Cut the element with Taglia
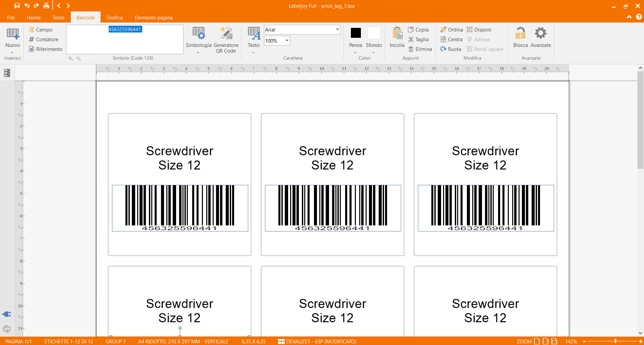Screen dimensions: 644x345 (x=418, y=40)
